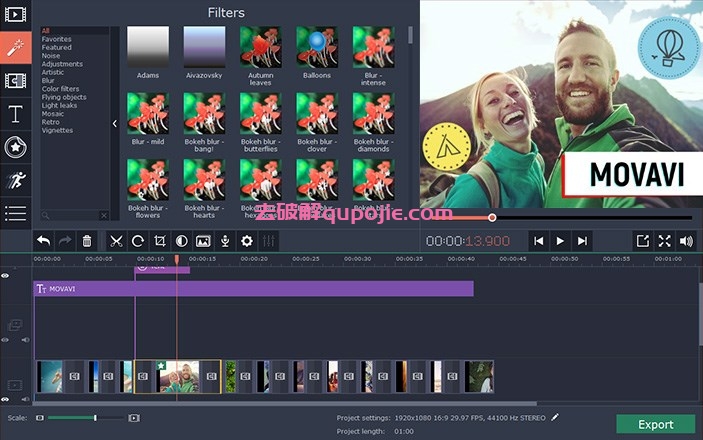Open the Transitions tab
The image size is (703, 440).
click(15, 81)
